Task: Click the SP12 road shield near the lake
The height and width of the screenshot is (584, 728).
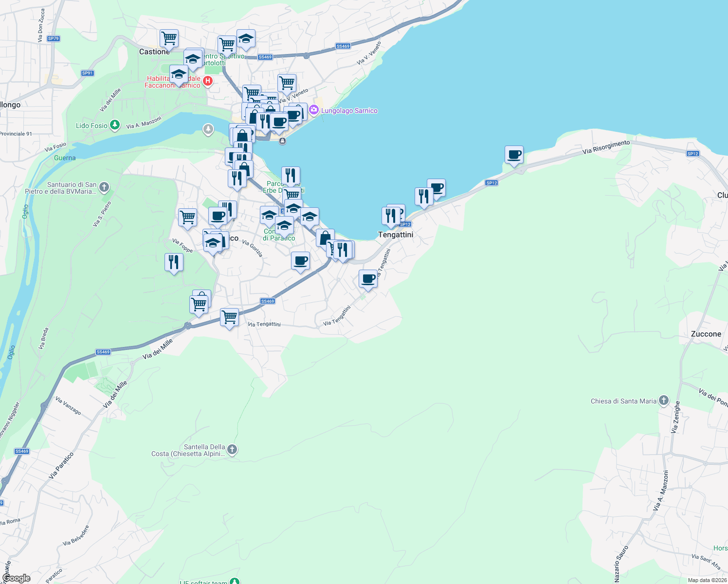Action: click(491, 183)
